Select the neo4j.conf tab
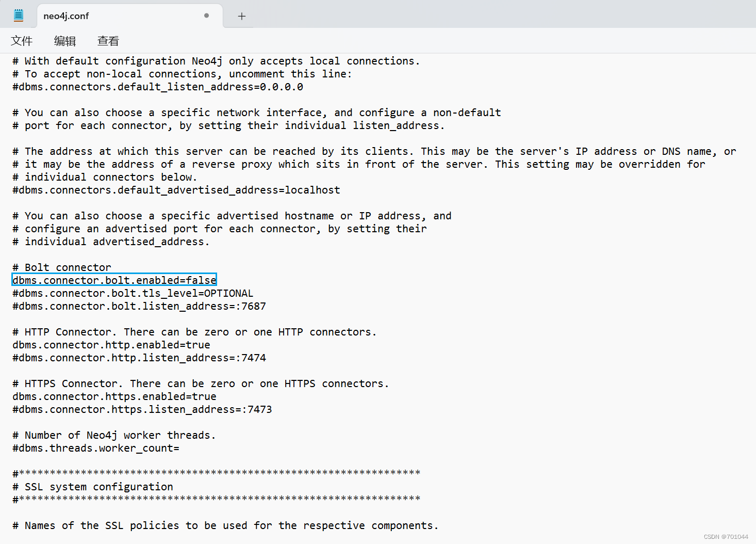The image size is (756, 544). 130,16
